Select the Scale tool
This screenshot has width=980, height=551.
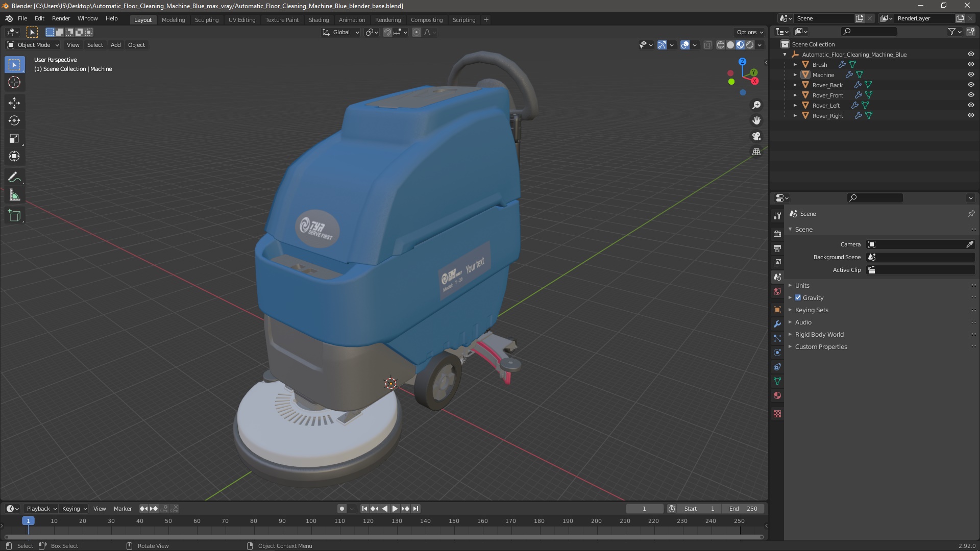(x=14, y=139)
